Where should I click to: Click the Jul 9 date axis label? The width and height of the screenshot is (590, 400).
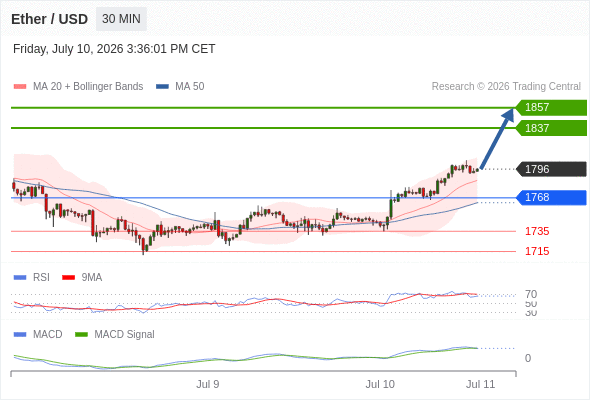(207, 384)
